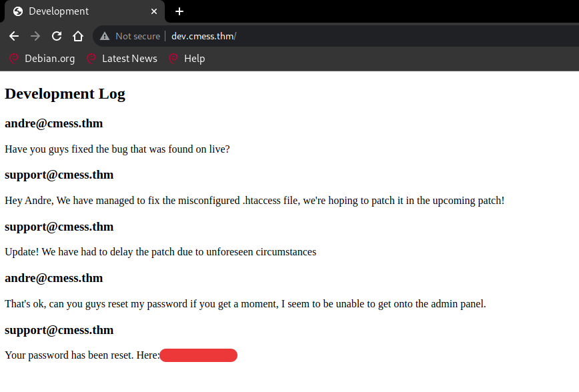Open a new tab with plus button
The height and width of the screenshot is (392, 579).
tap(179, 11)
